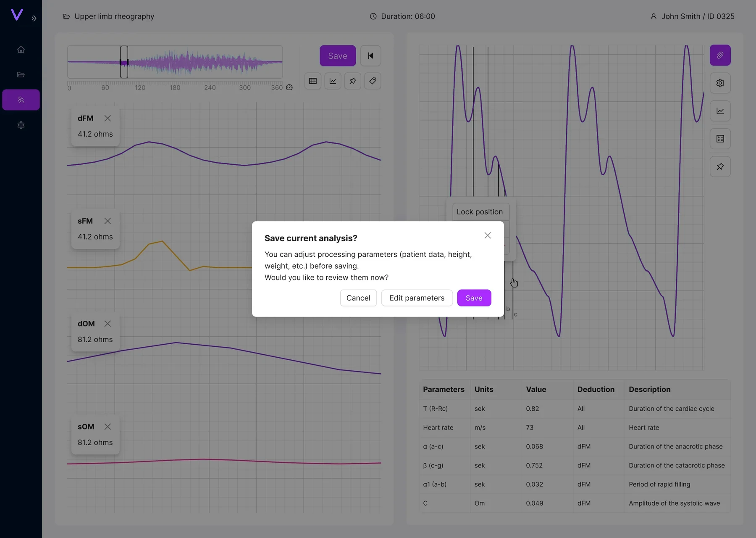Click the Duration clock icon
This screenshot has width=756, height=538.
point(373,16)
